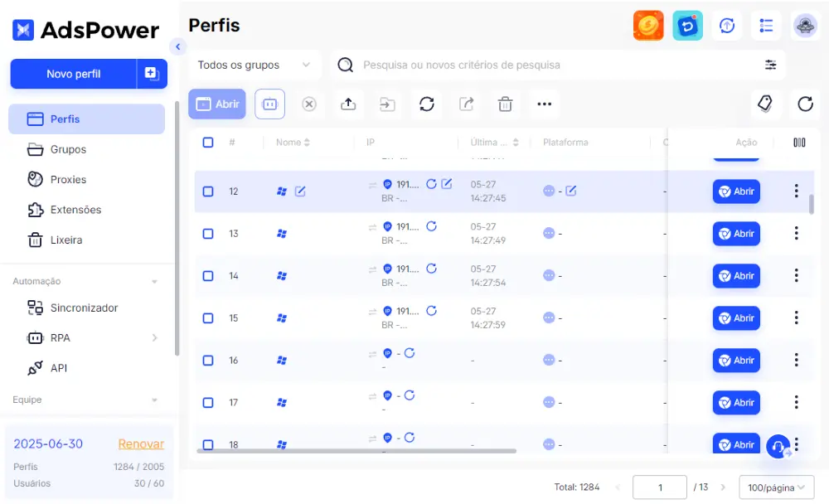Click the sync refresh toolbar icon
The width and height of the screenshot is (829, 504).
[427, 104]
